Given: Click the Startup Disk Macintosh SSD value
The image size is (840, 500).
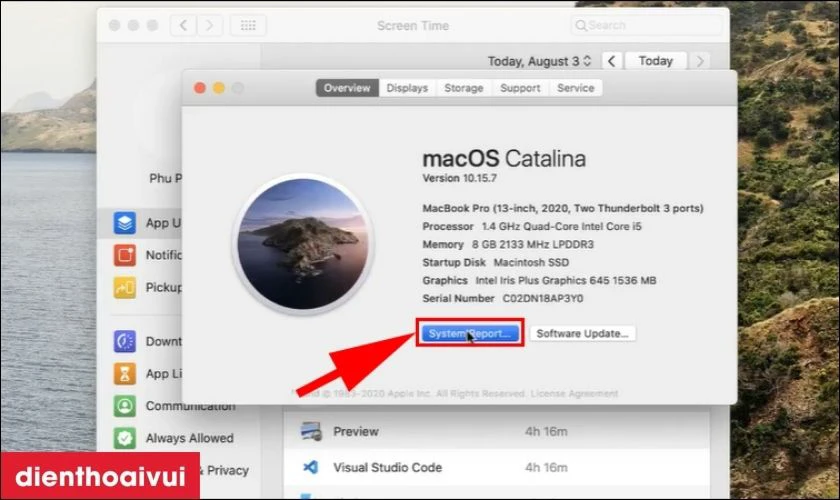Looking at the screenshot, I should pyautogui.click(x=531, y=263).
